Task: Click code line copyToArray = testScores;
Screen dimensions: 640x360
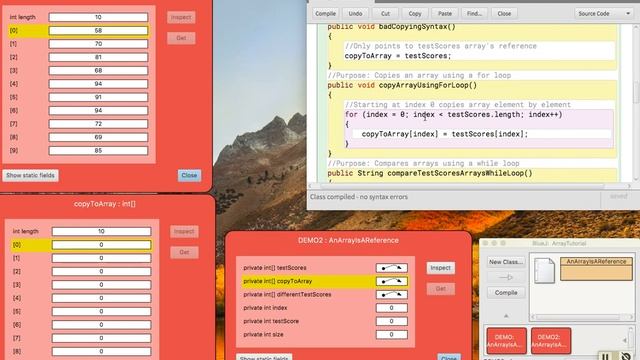Action: click(x=398, y=56)
